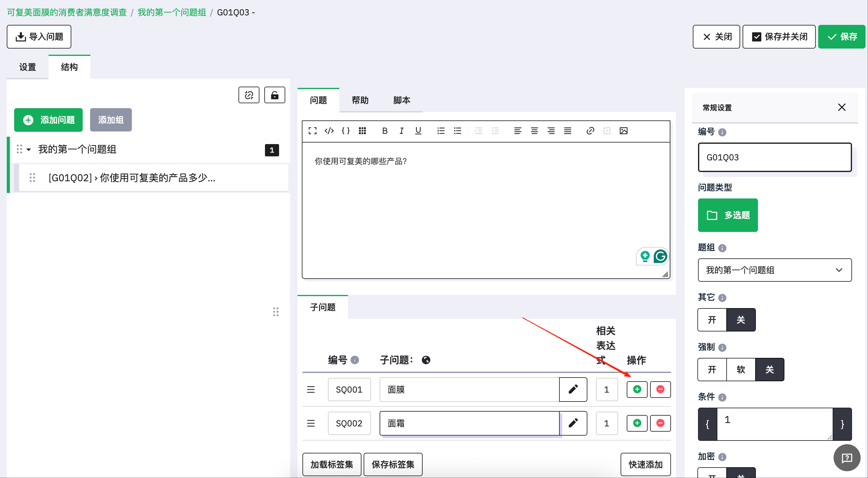Insert a link with the chain icon

point(590,131)
